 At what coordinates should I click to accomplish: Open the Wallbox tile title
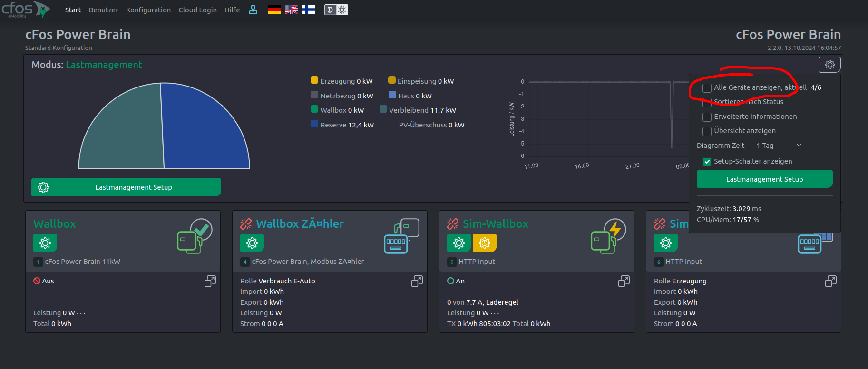coord(54,224)
